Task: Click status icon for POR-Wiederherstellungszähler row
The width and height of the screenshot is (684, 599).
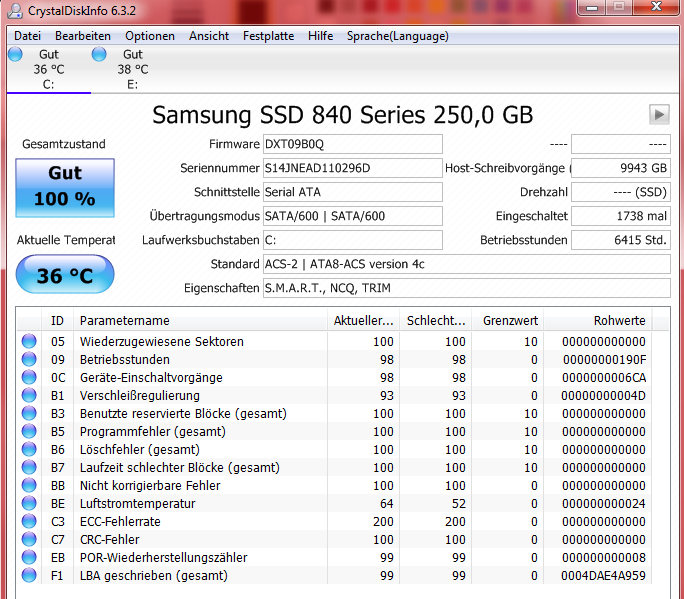Action: pos(29,557)
